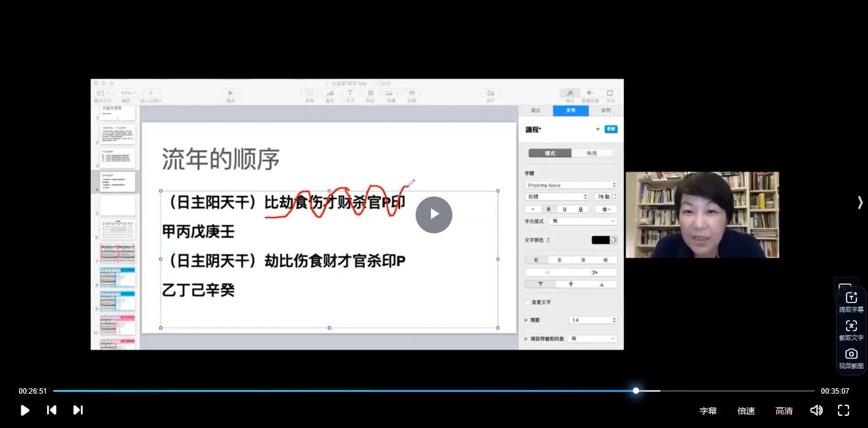Open the collaboration icon in the toolbar
The image size is (868, 428).
pos(491,92)
